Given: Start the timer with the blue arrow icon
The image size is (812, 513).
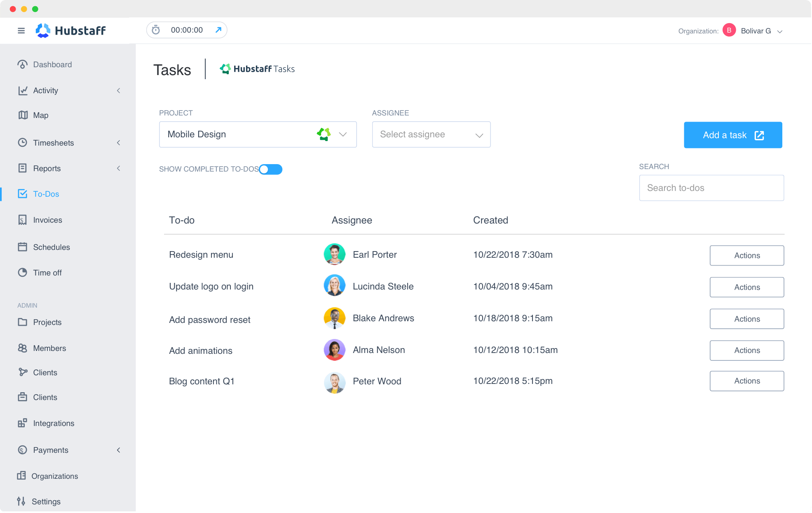Looking at the screenshot, I should point(218,30).
